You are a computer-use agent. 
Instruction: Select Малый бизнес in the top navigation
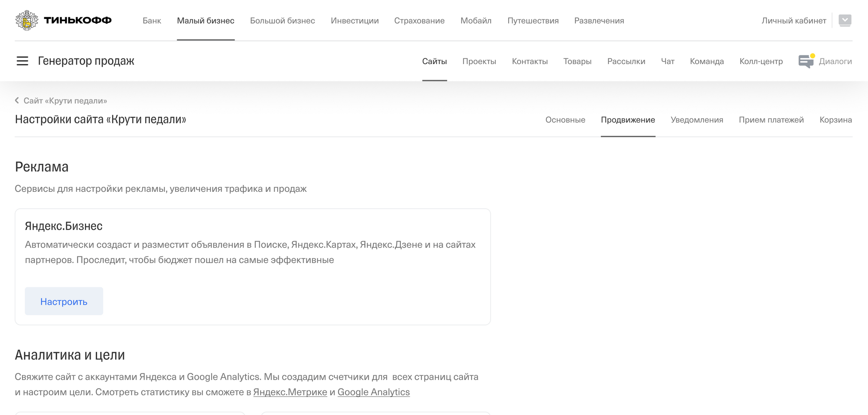click(x=206, y=20)
